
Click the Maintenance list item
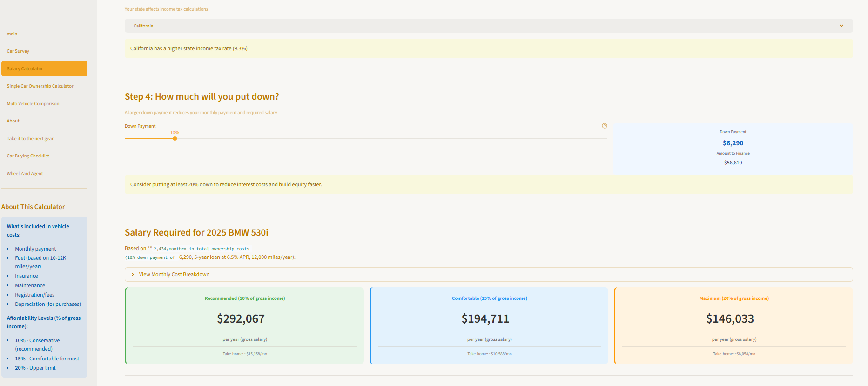30,285
